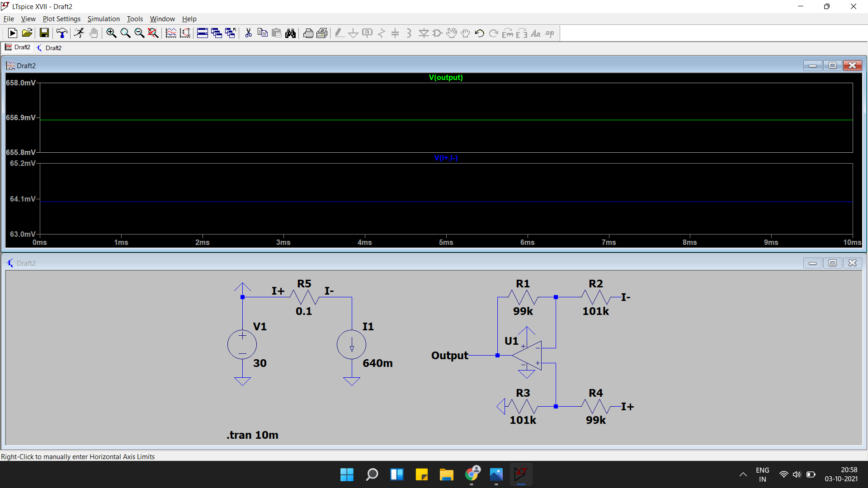868x488 pixels.
Task: Click the Place Ground icon
Action: (x=354, y=33)
